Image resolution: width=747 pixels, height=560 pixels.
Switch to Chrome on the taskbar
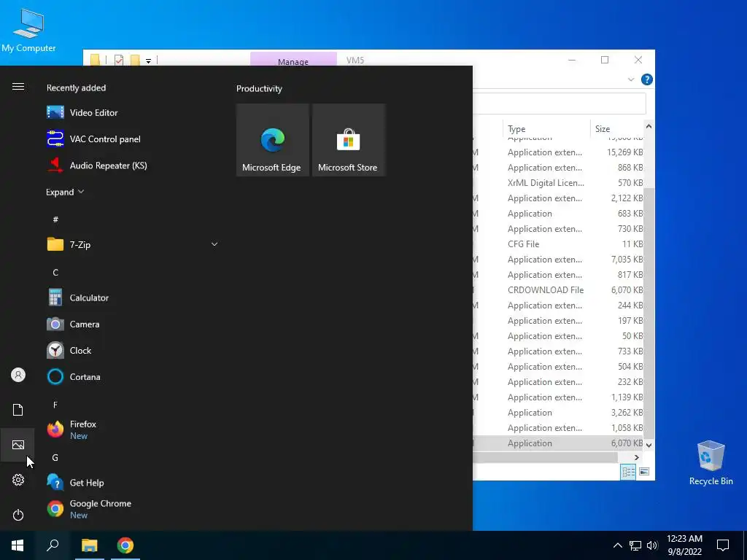click(125, 545)
